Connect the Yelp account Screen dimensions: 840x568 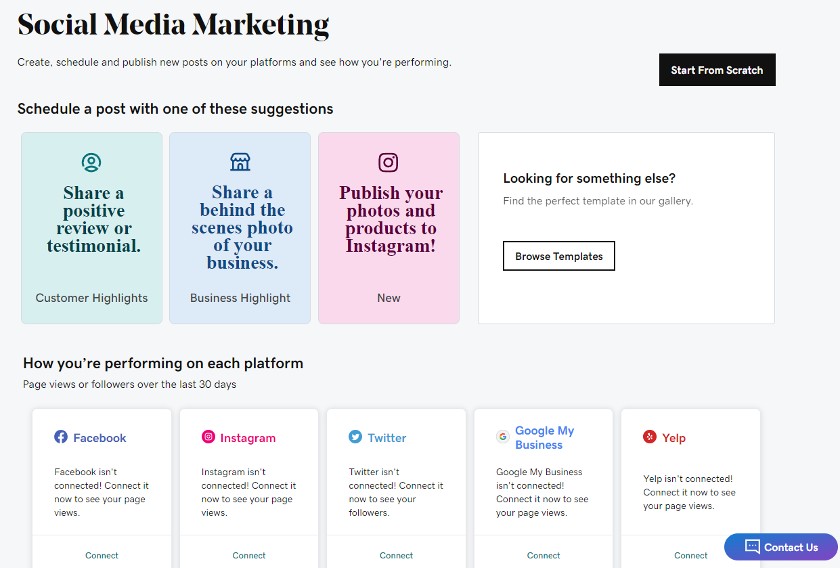691,556
